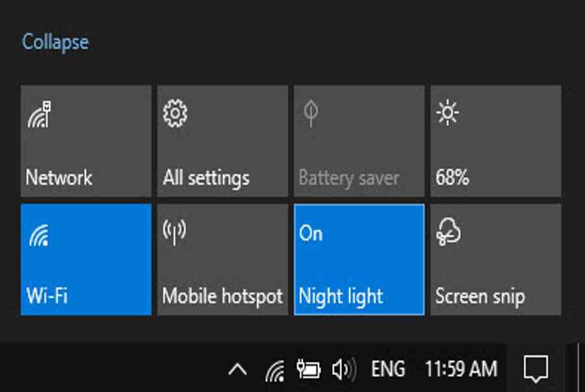Image resolution: width=585 pixels, height=392 pixels.
Task: Show hidden tray icons chevron
Action: pos(237,370)
